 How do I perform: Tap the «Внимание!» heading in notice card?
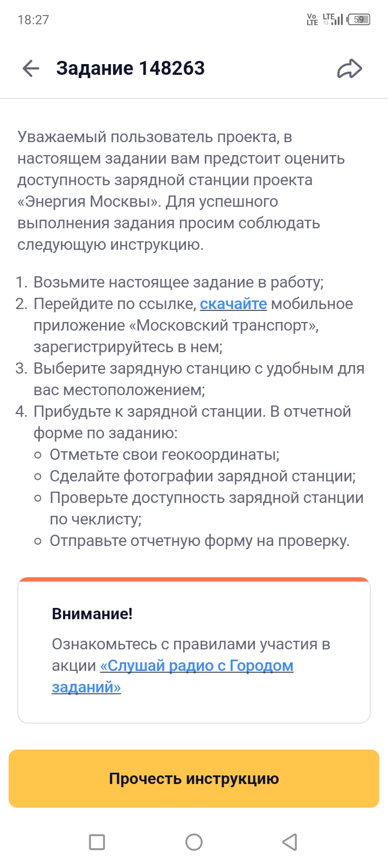(92, 614)
